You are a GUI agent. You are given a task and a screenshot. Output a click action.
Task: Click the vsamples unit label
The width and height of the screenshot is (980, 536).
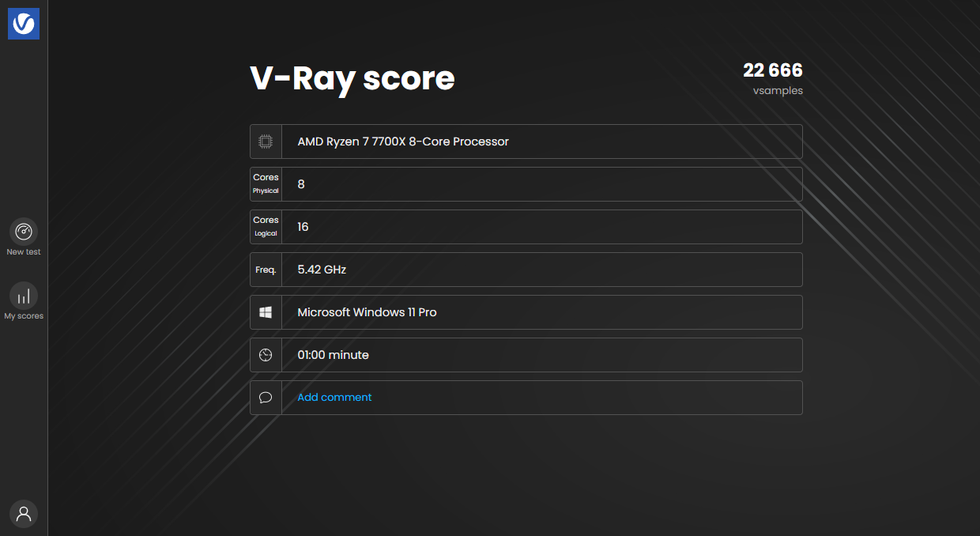click(x=778, y=91)
